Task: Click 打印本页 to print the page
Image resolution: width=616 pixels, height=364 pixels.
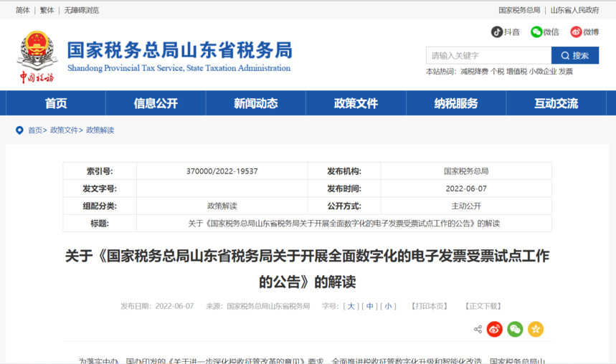Action: tap(430, 307)
